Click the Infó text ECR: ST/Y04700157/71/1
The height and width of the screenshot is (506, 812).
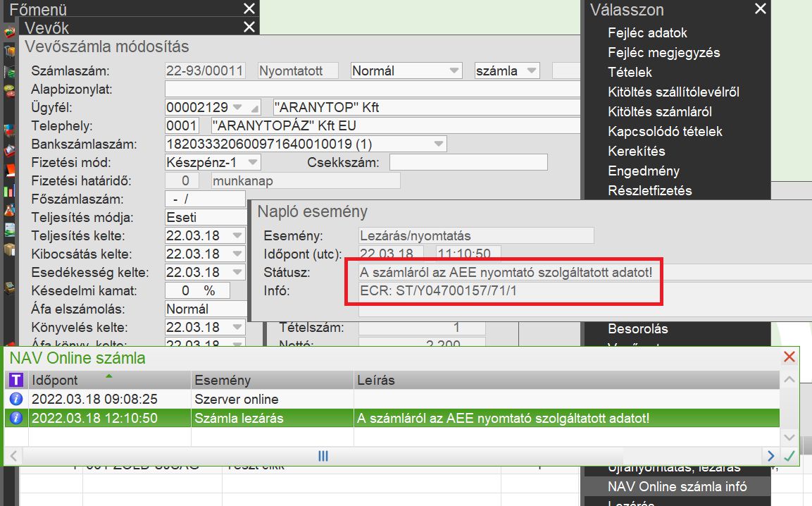click(x=438, y=290)
